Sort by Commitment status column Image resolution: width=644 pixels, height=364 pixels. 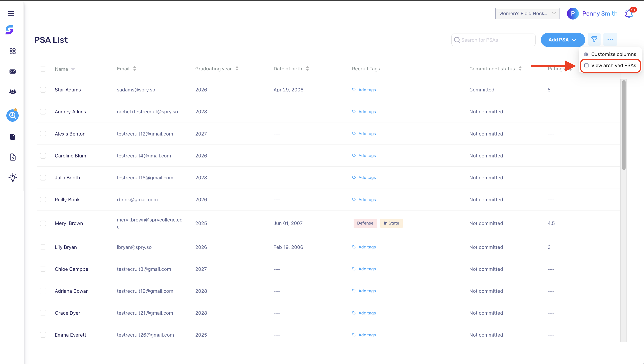pos(520,69)
